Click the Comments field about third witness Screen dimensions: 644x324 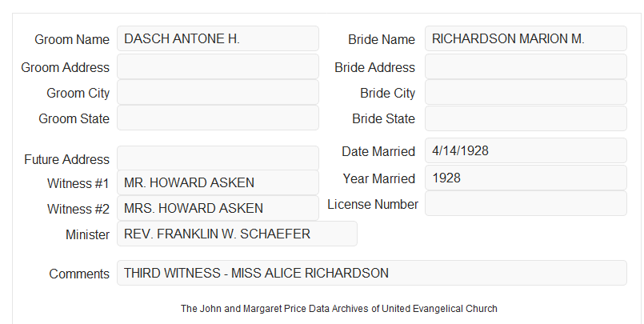372,273
